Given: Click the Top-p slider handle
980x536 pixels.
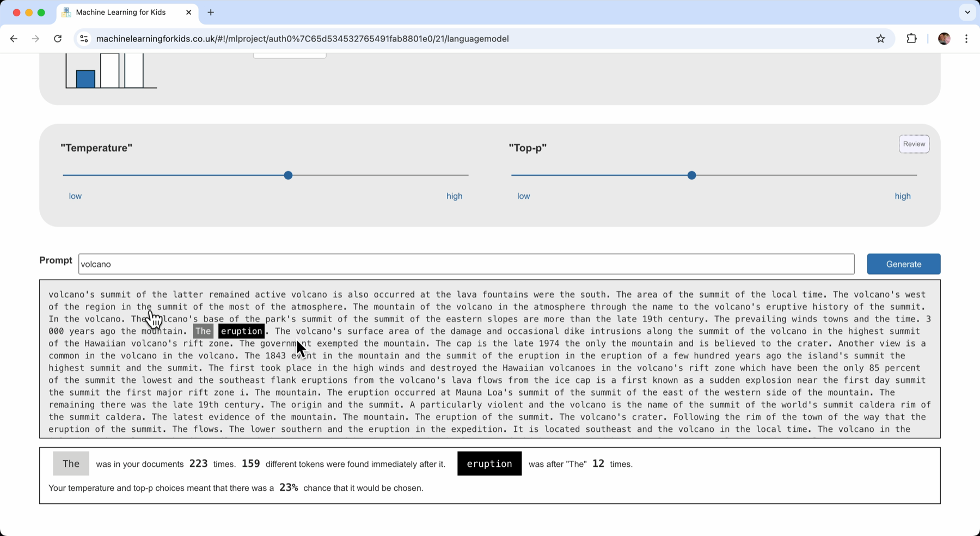Looking at the screenshot, I should pyautogui.click(x=691, y=175).
